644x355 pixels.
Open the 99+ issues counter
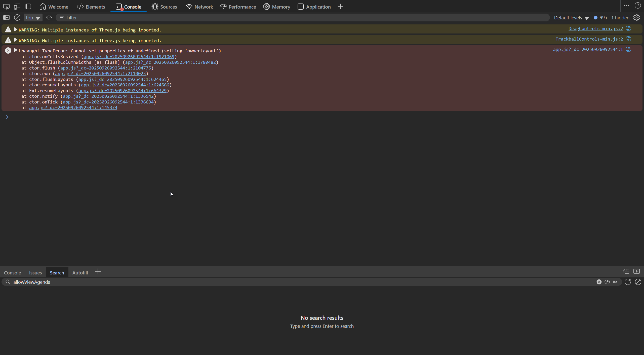(601, 18)
